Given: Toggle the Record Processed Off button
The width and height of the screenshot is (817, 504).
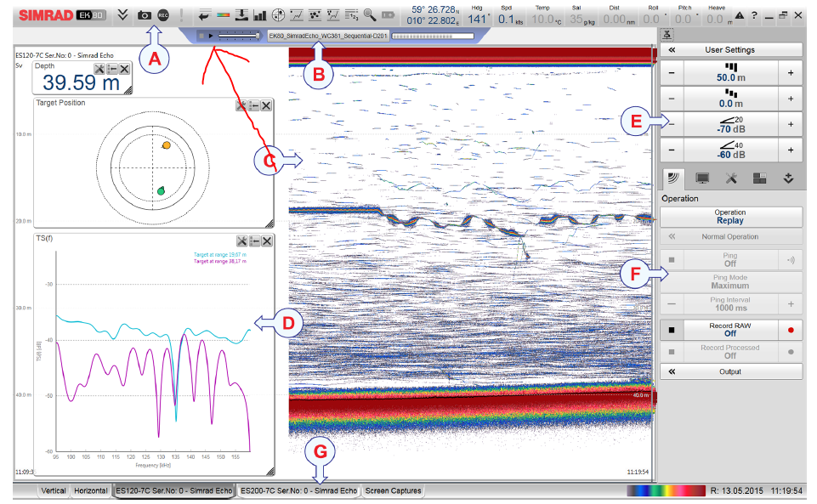Looking at the screenshot, I should [x=731, y=352].
